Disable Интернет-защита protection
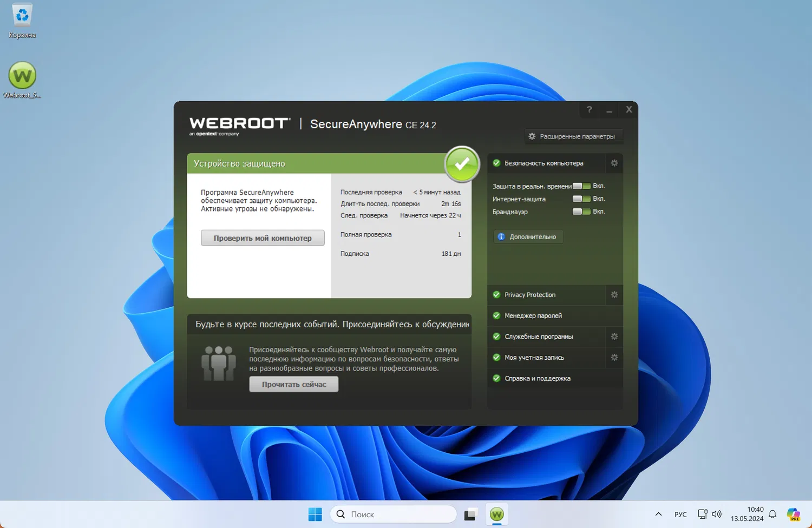 pos(580,199)
